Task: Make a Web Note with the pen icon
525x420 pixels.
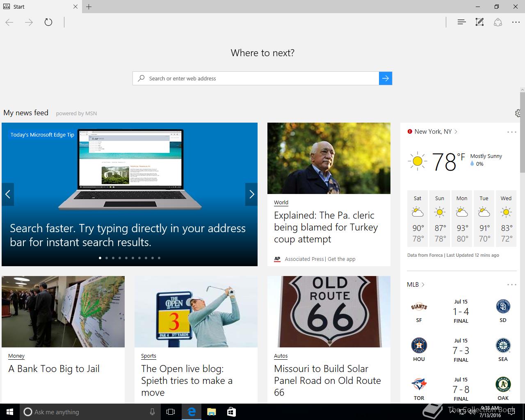Action: [479, 22]
